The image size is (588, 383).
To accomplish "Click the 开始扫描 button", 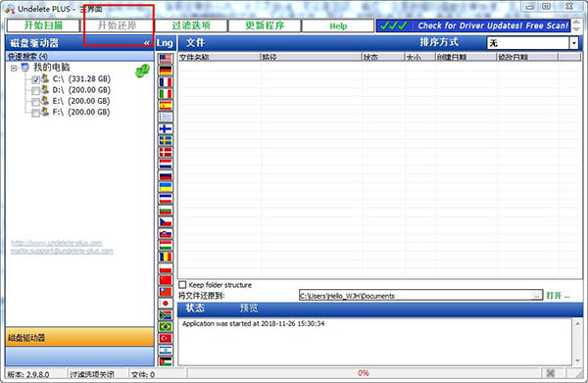I will [x=43, y=25].
